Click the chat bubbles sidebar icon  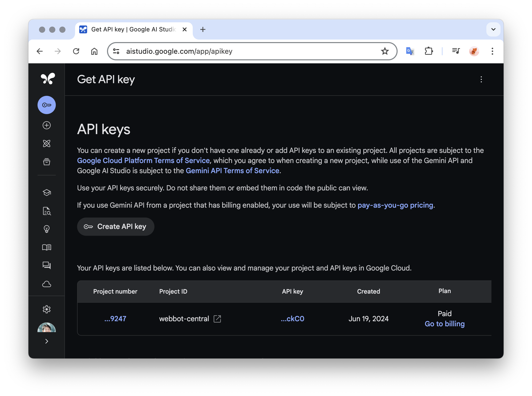pyautogui.click(x=47, y=265)
